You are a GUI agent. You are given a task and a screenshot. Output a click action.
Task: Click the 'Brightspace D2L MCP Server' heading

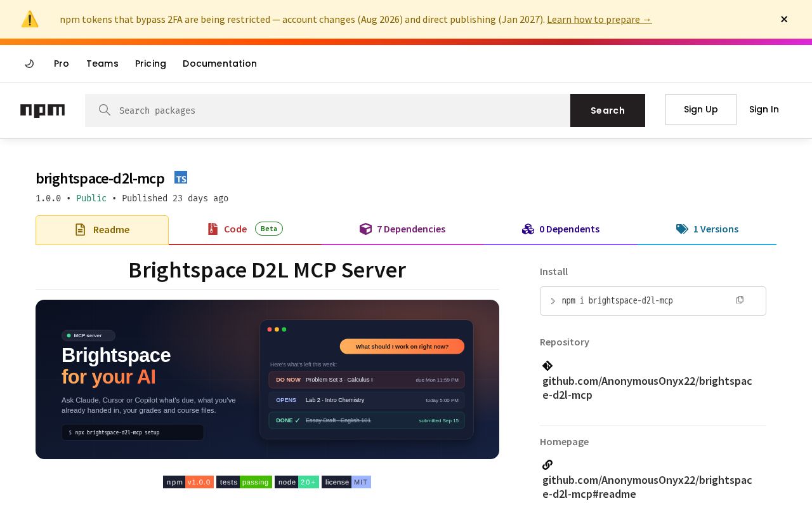coord(267,270)
